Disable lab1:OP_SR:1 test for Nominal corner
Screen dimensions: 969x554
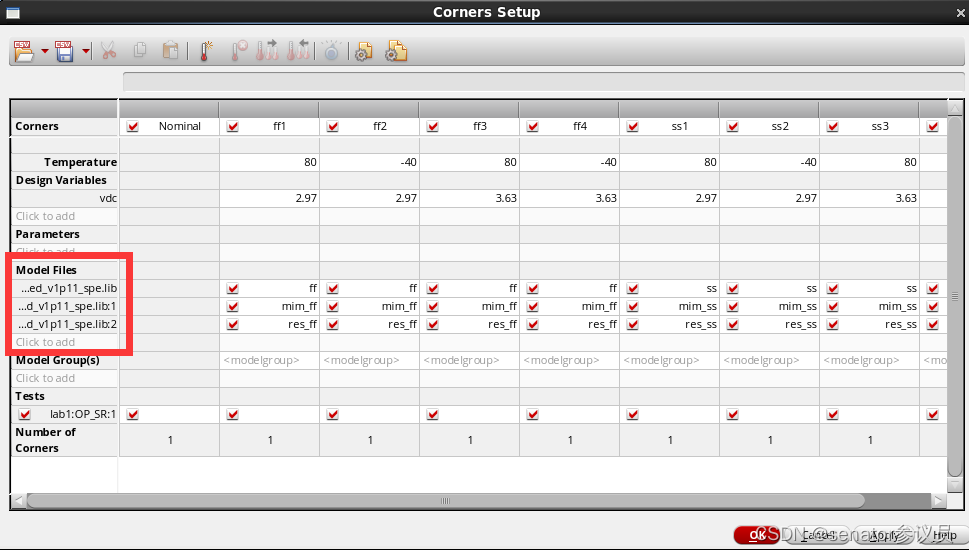tap(132, 414)
